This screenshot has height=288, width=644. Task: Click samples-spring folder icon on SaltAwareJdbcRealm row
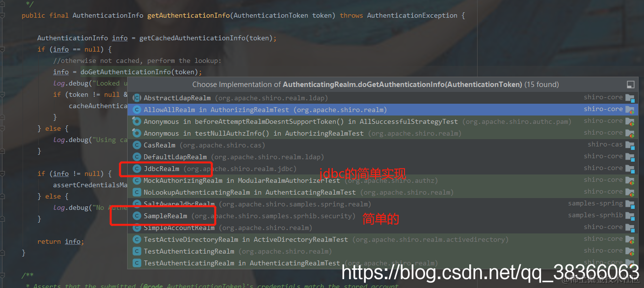click(630, 204)
